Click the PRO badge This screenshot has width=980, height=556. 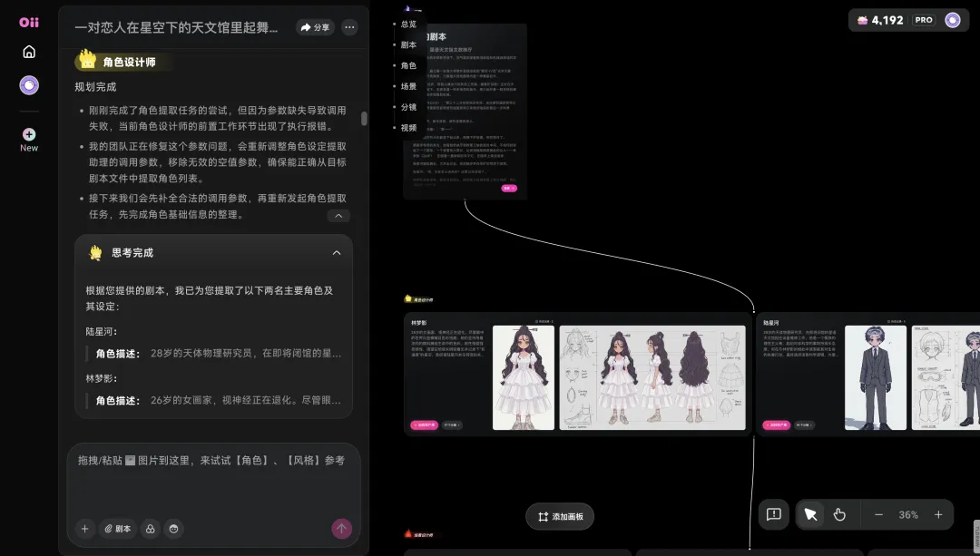coord(924,20)
